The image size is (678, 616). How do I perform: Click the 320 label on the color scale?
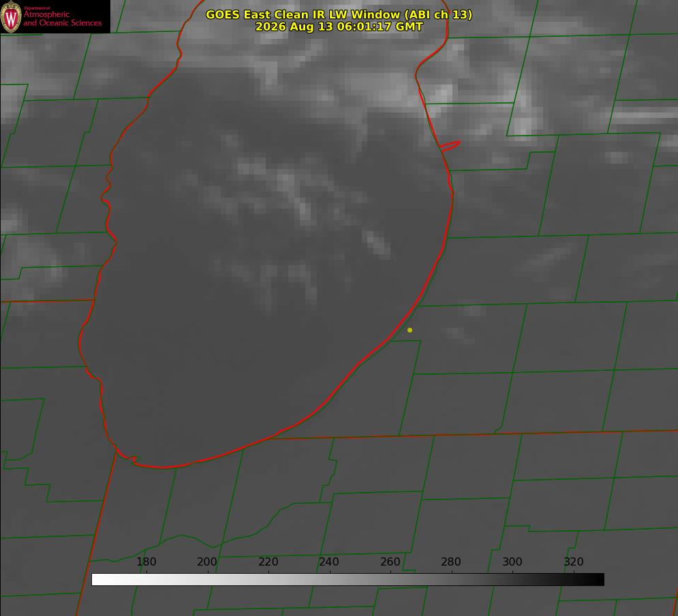[x=574, y=561]
